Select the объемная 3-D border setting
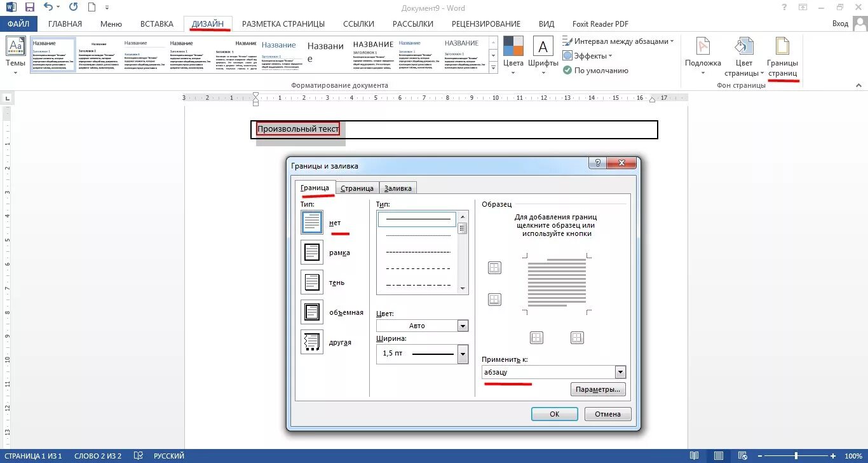 [x=311, y=312]
